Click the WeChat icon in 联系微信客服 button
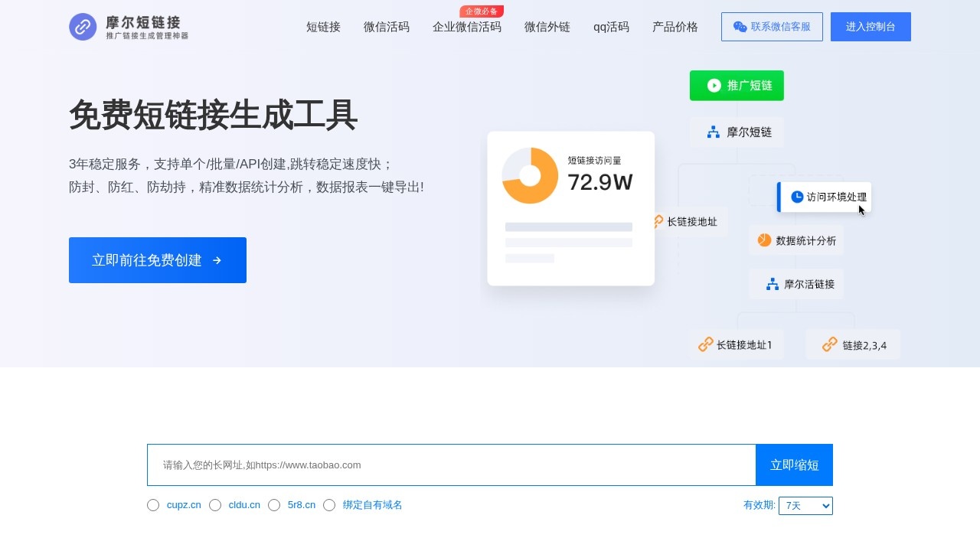Image resolution: width=980 pixels, height=551 pixels. 739,26
